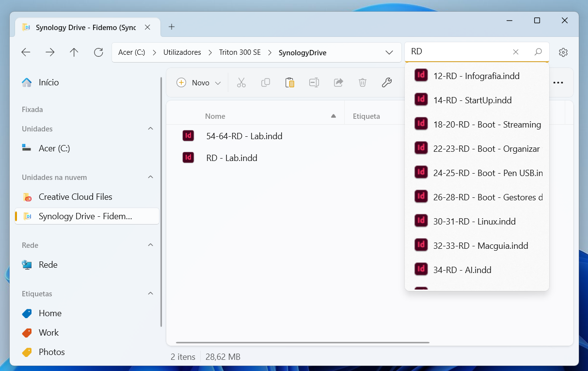Toggle the sort direction arrow
The height and width of the screenshot is (371, 588).
coord(334,116)
